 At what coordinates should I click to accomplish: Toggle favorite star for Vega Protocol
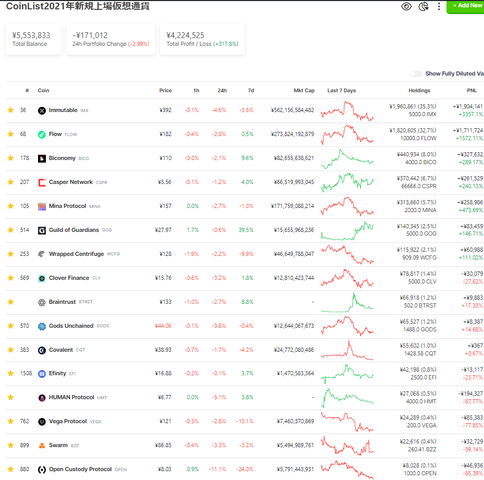[11, 421]
